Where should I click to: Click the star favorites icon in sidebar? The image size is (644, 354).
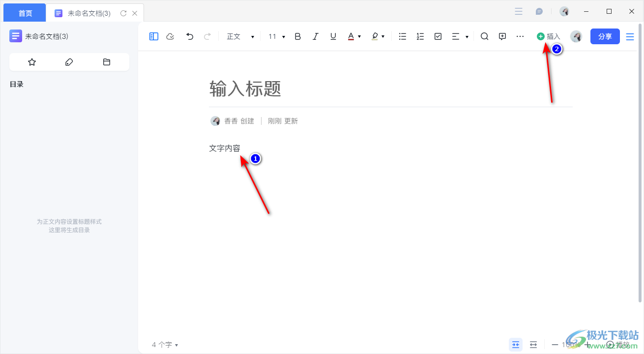[32, 62]
